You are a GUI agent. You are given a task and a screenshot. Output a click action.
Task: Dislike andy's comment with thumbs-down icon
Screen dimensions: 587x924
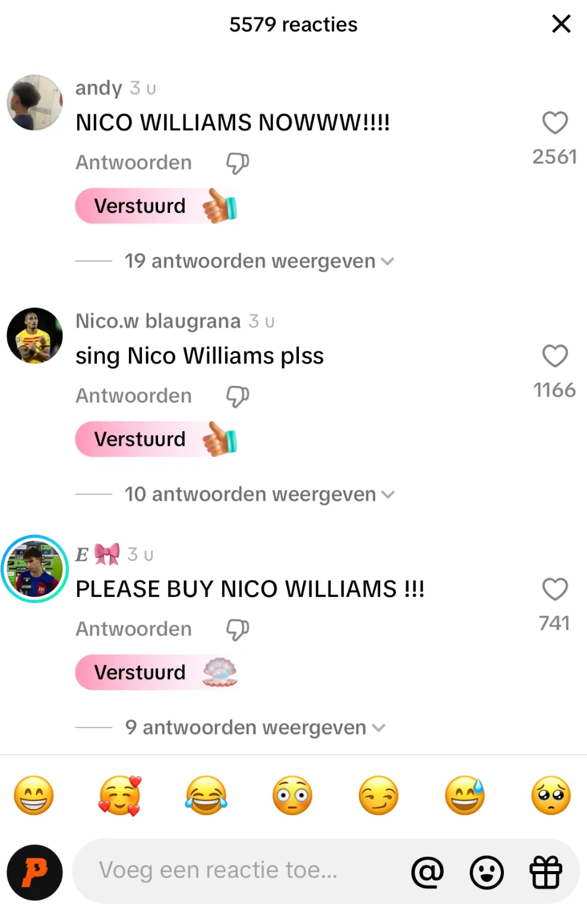237,163
